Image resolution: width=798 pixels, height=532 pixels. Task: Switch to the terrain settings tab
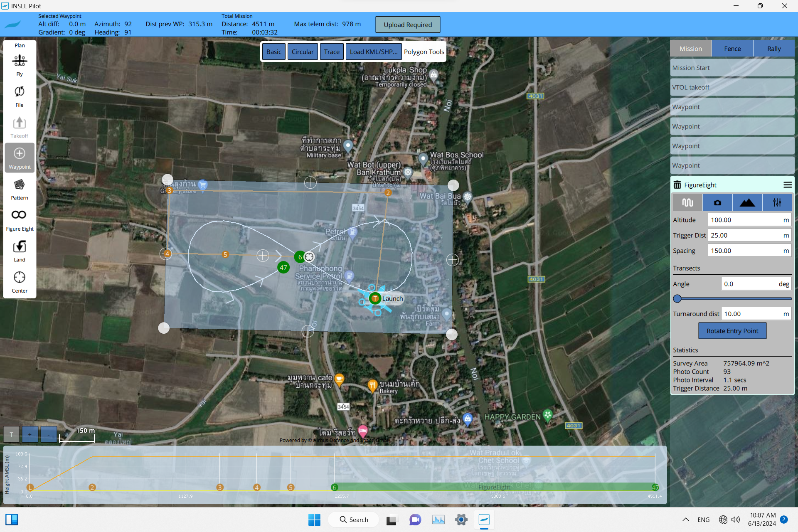point(747,202)
